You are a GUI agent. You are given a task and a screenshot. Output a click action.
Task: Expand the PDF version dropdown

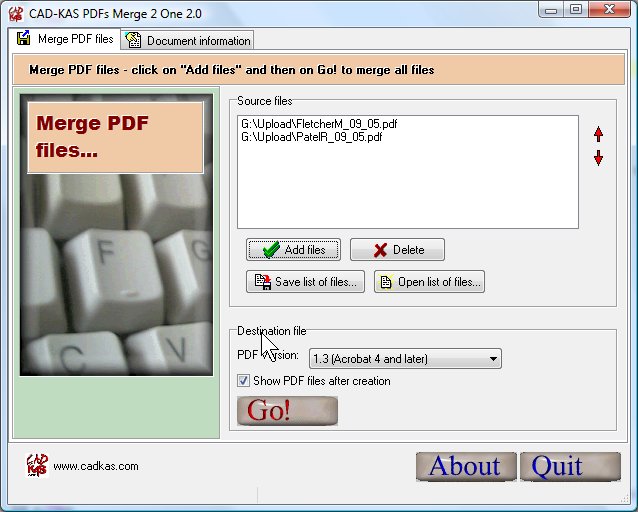pos(494,359)
